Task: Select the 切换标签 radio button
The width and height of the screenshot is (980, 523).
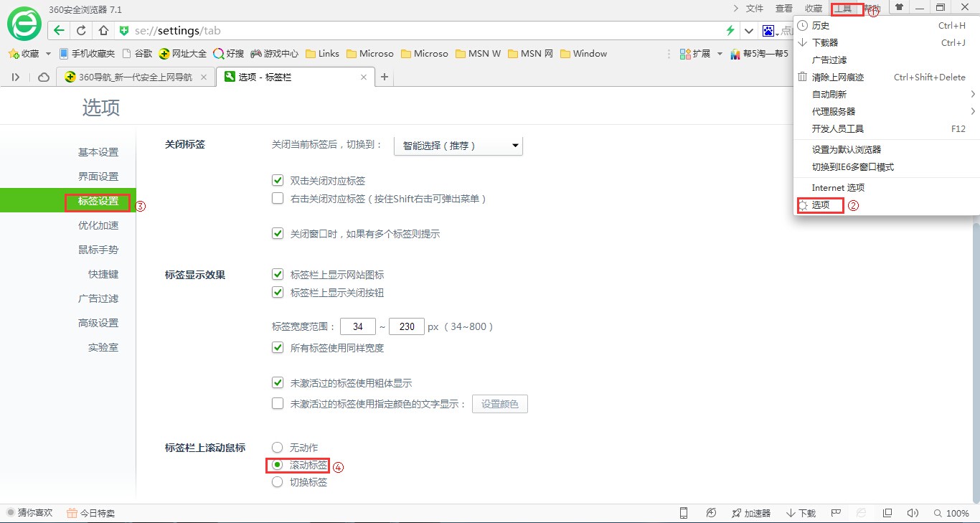Action: click(x=278, y=482)
